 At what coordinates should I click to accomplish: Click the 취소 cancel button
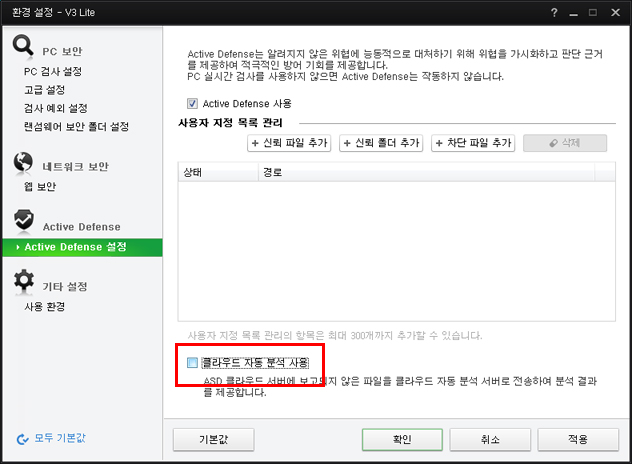click(490, 439)
